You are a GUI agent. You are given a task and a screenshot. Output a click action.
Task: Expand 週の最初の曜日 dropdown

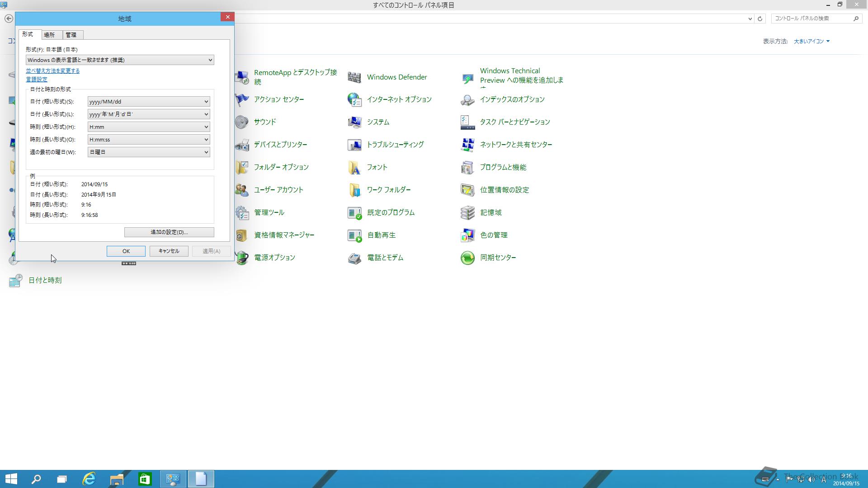149,152
